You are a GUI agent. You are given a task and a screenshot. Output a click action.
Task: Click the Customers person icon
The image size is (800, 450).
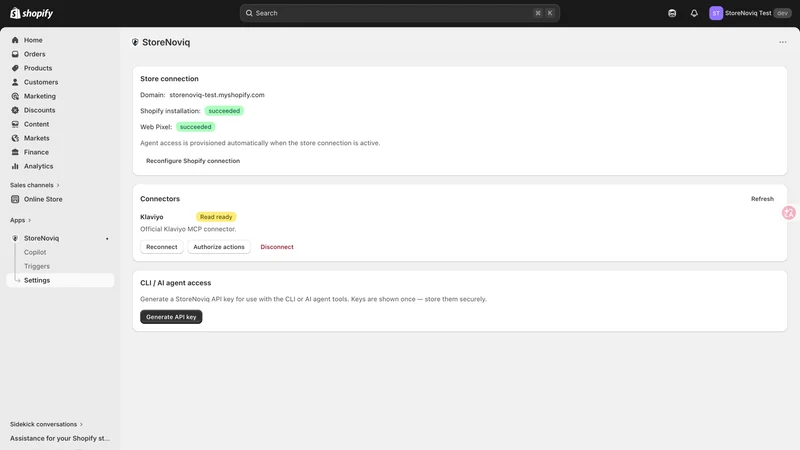tap(15, 82)
